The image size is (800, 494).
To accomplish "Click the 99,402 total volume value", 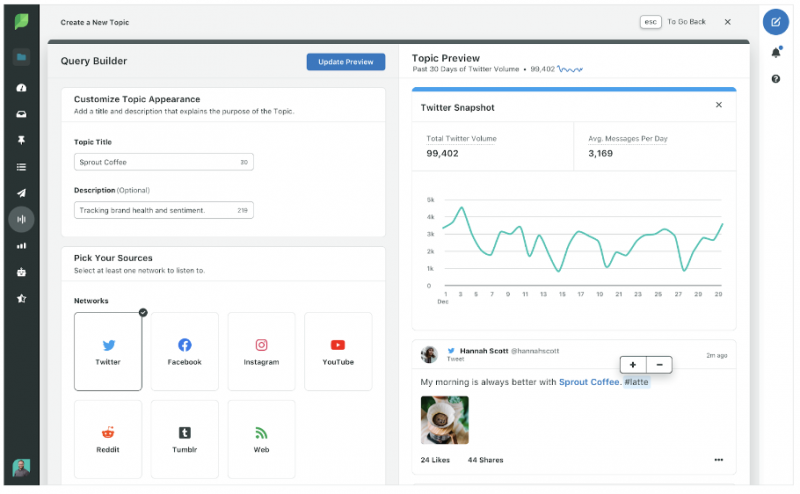I will click(x=442, y=154).
